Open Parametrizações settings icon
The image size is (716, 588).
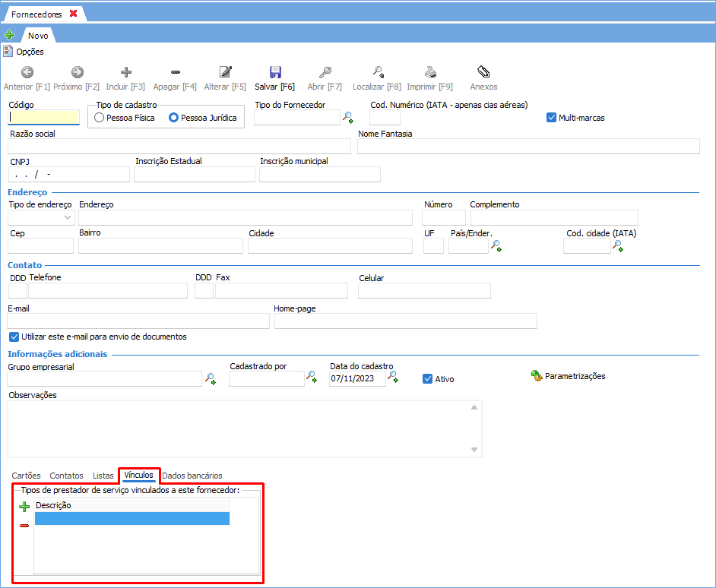coord(536,376)
